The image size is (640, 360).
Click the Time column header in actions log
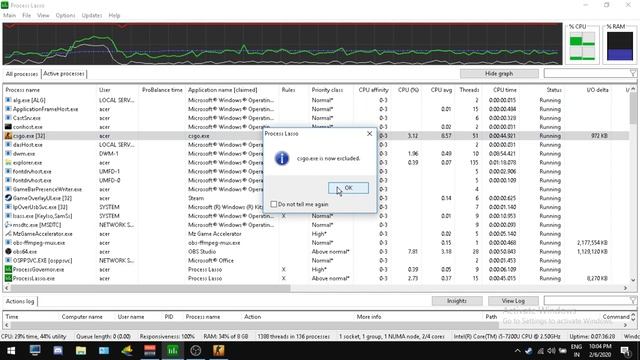[x=12, y=317]
